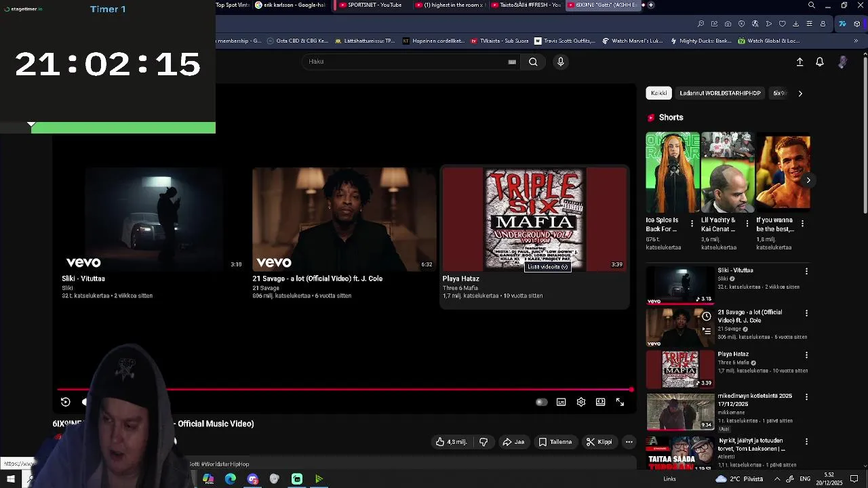Enter fullscreen on the video player

point(620,402)
